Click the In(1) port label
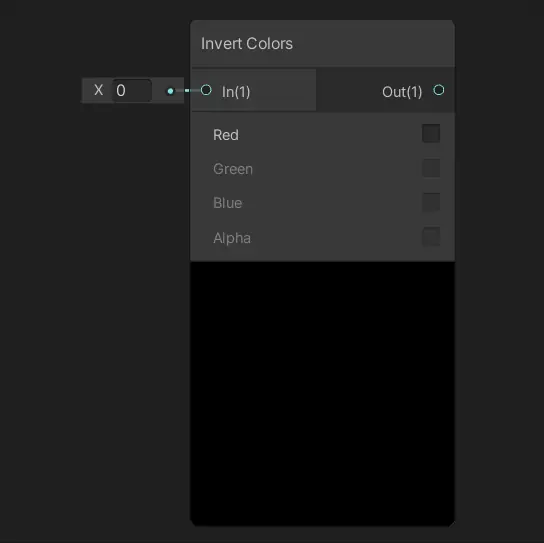 click(236, 92)
